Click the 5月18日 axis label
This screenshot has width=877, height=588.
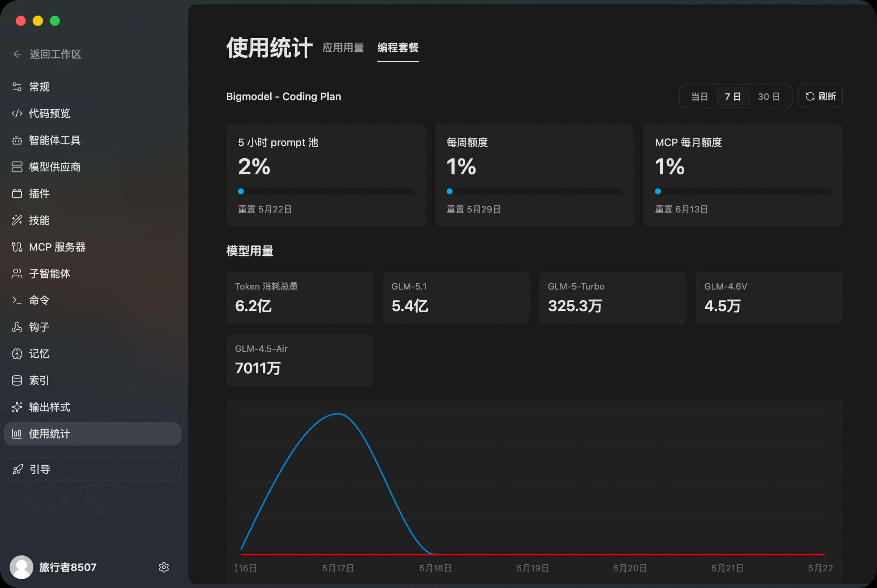pyautogui.click(x=435, y=568)
